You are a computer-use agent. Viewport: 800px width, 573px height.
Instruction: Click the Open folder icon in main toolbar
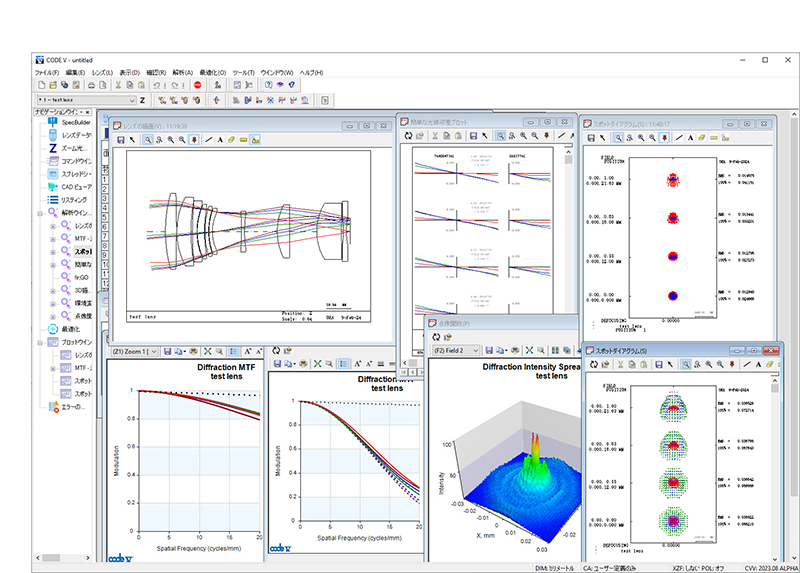click(53, 85)
